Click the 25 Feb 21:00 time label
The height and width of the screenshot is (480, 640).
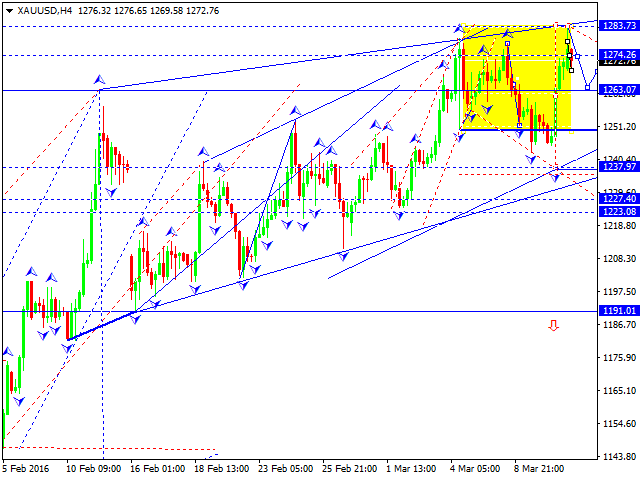pos(350,469)
